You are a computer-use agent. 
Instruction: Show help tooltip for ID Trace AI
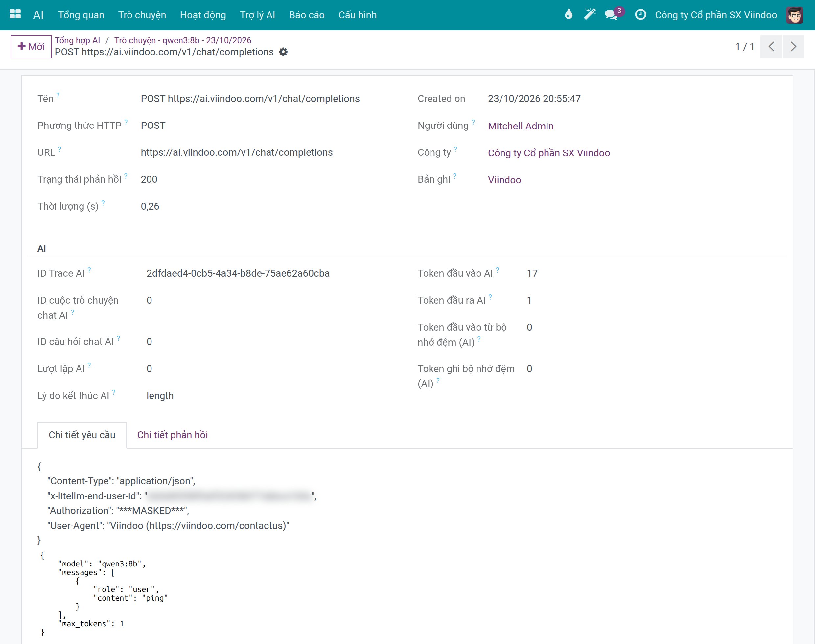[89, 270]
